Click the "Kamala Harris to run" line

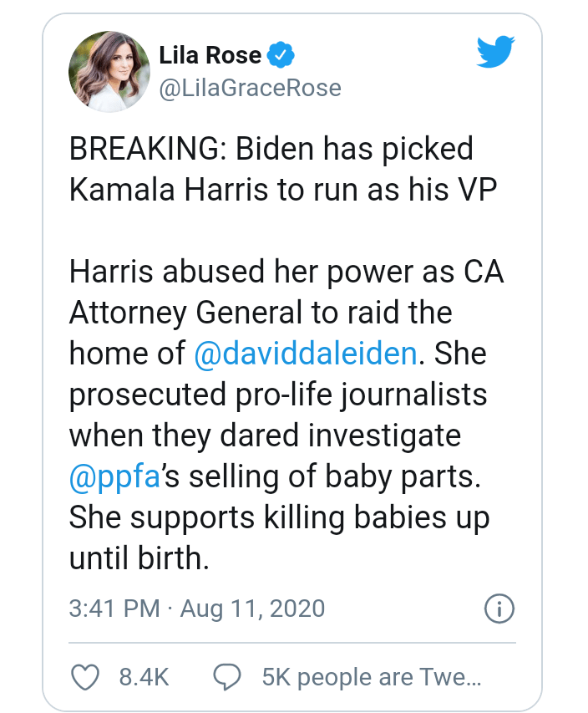tap(282, 189)
